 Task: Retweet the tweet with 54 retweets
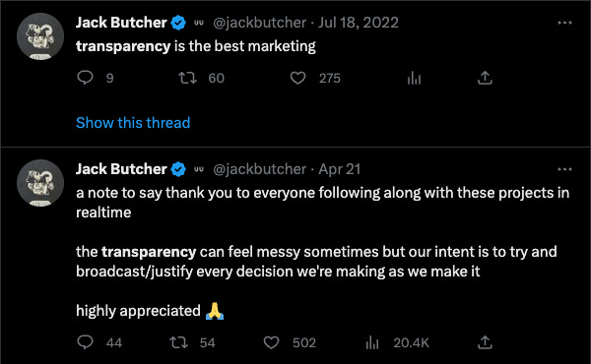(x=178, y=342)
